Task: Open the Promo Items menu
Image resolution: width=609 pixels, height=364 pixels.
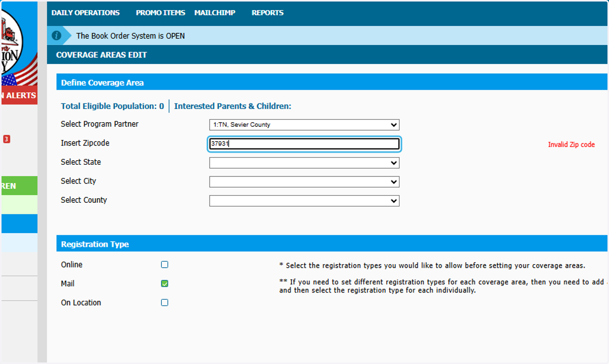Action: coord(160,13)
